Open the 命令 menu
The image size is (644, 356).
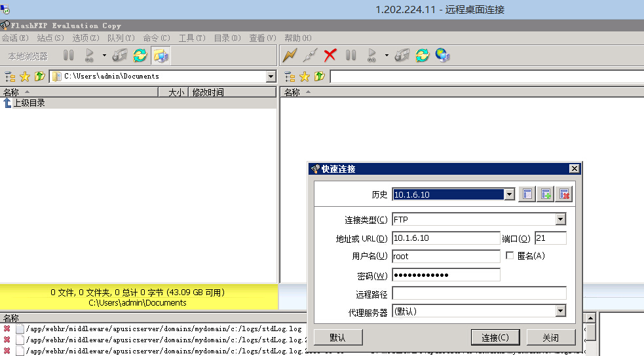156,38
